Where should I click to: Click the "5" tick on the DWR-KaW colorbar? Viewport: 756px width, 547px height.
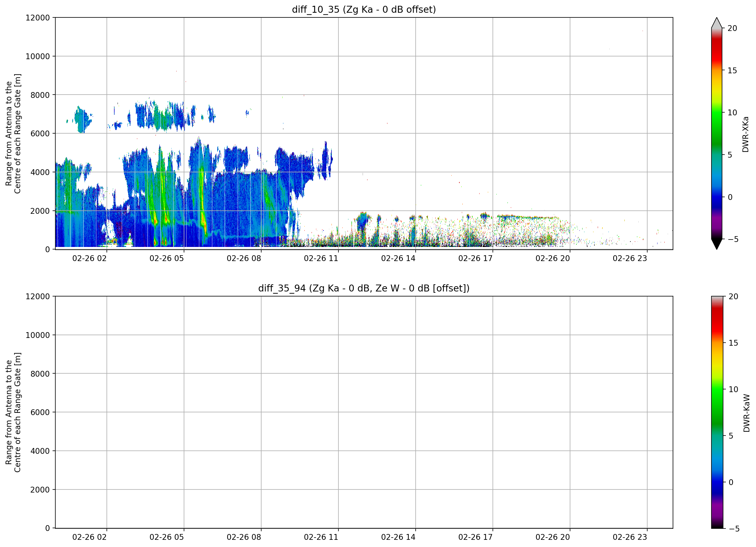731,436
